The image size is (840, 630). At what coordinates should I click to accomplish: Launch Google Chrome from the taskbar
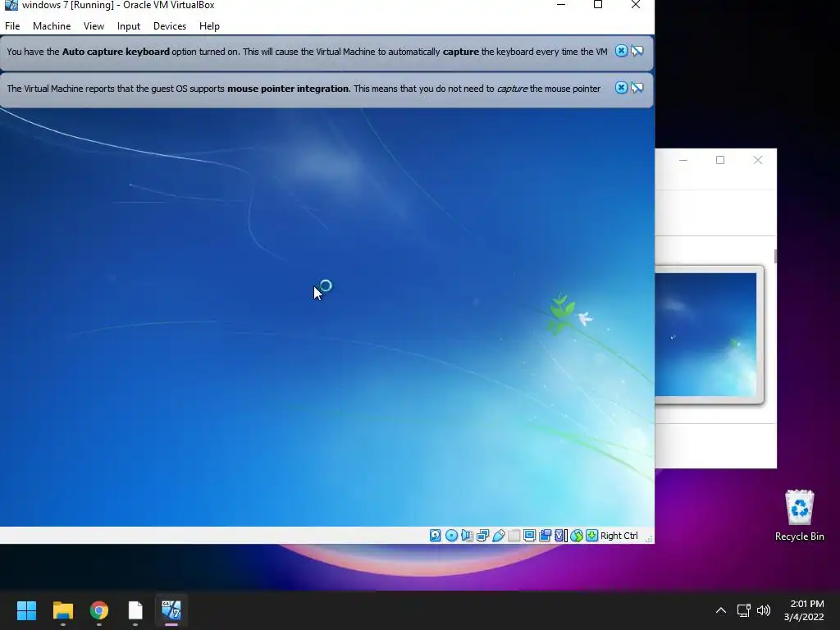[x=99, y=610]
